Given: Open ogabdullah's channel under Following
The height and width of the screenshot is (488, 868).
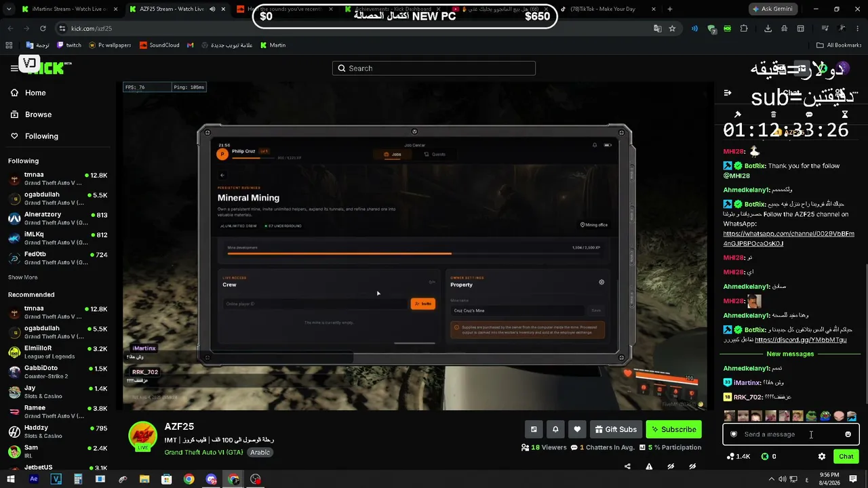Looking at the screenshot, I should 58,199.
